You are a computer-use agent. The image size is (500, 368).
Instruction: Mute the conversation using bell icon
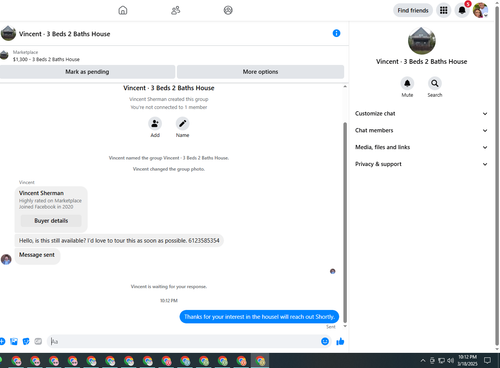click(407, 83)
